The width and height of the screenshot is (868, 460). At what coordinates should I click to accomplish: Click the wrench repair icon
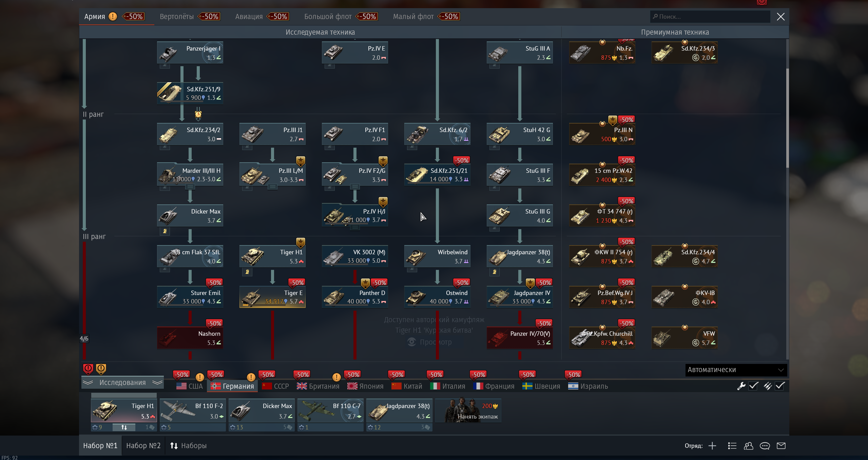pos(741,386)
